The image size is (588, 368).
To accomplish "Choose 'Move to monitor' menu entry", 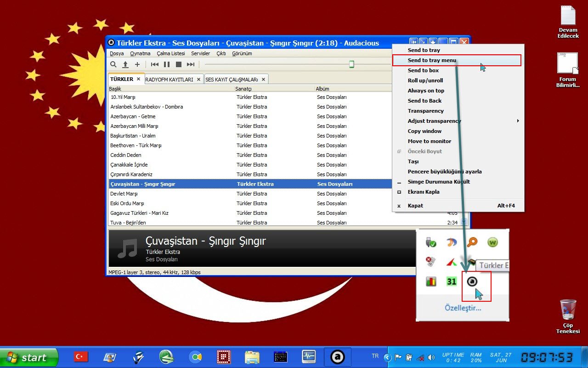I will (x=458, y=141).
